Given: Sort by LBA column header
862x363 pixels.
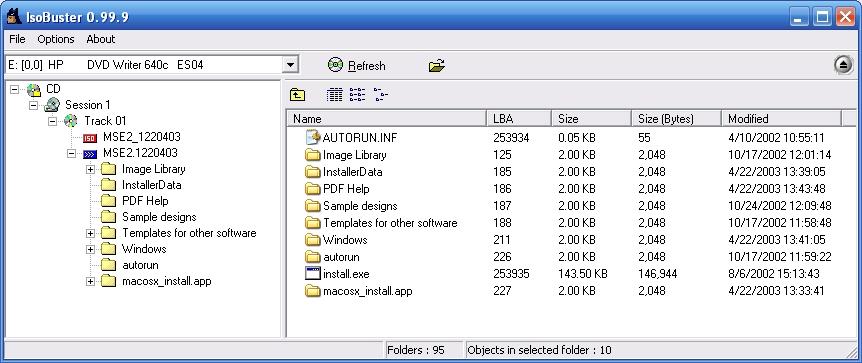Looking at the screenshot, I should (519, 118).
